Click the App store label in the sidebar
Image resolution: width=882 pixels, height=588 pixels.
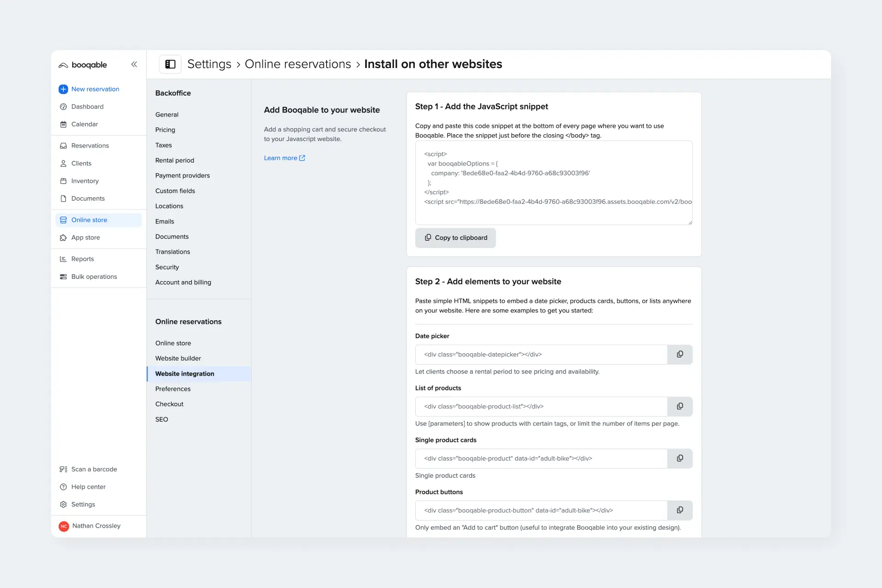tap(85, 237)
